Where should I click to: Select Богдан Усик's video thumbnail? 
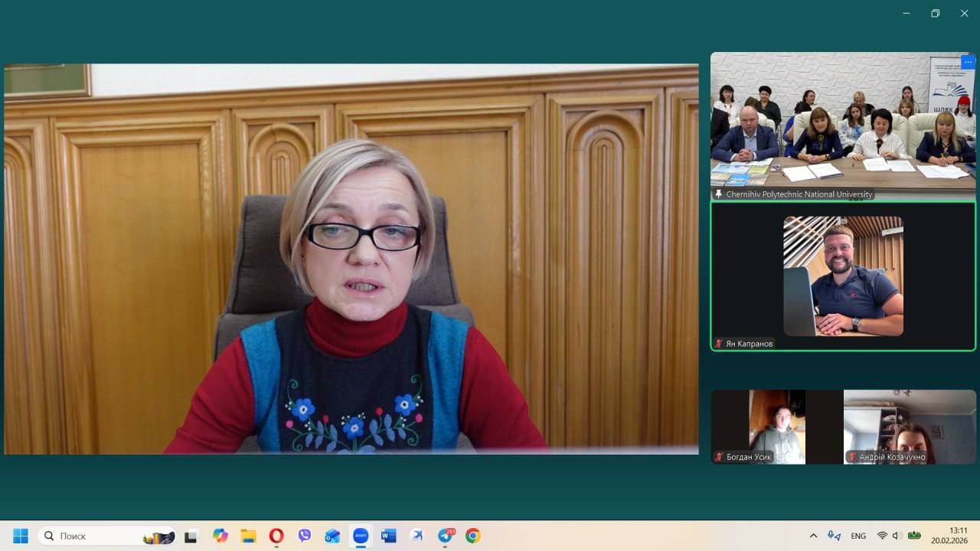pyautogui.click(x=776, y=426)
